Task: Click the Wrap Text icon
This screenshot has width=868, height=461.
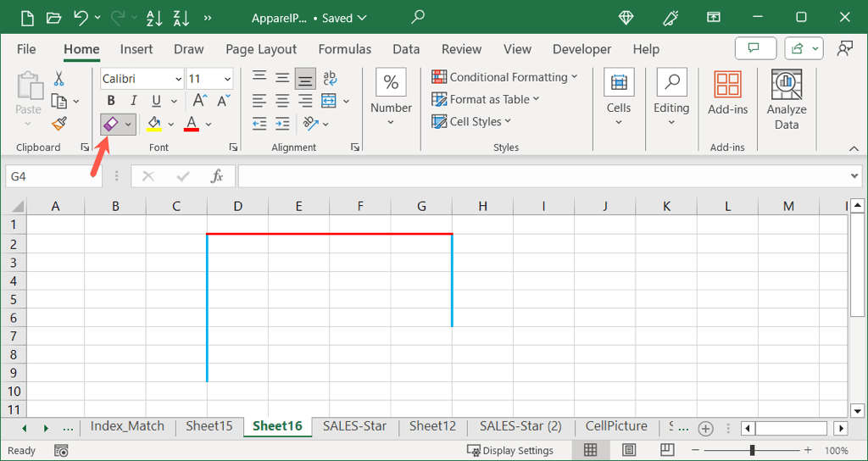Action: 329,79
